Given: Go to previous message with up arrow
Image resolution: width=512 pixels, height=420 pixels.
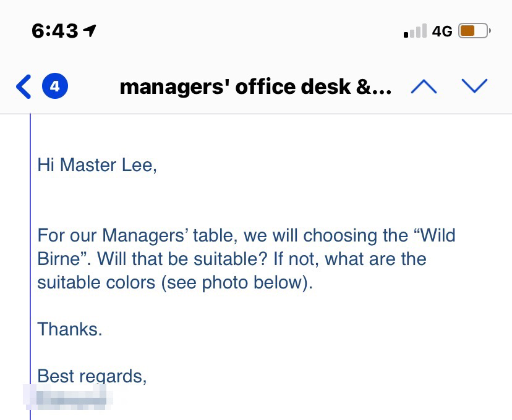Looking at the screenshot, I should click(424, 86).
